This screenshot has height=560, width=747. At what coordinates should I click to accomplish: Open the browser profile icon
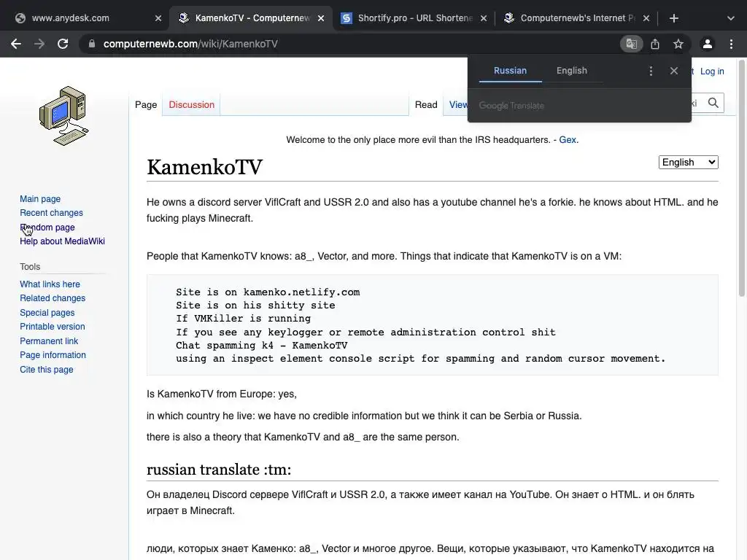(708, 44)
